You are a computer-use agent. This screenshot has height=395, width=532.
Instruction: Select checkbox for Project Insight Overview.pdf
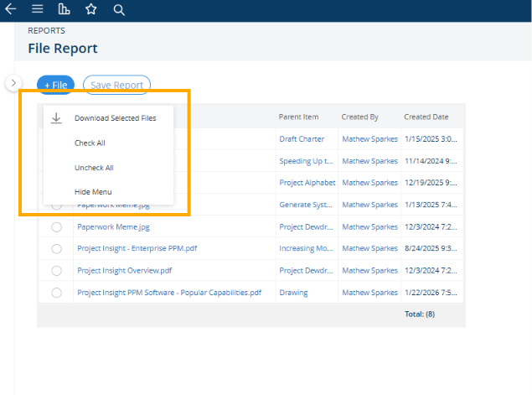57,271
